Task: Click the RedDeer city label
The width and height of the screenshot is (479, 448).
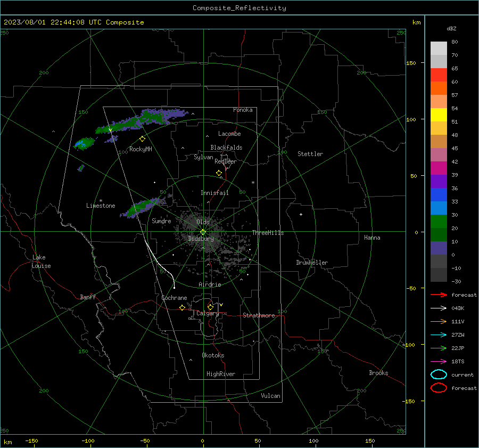Action: (x=226, y=161)
